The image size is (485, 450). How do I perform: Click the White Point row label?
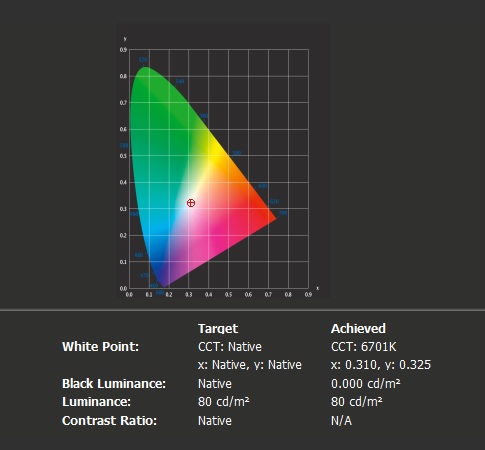pyautogui.click(x=100, y=347)
